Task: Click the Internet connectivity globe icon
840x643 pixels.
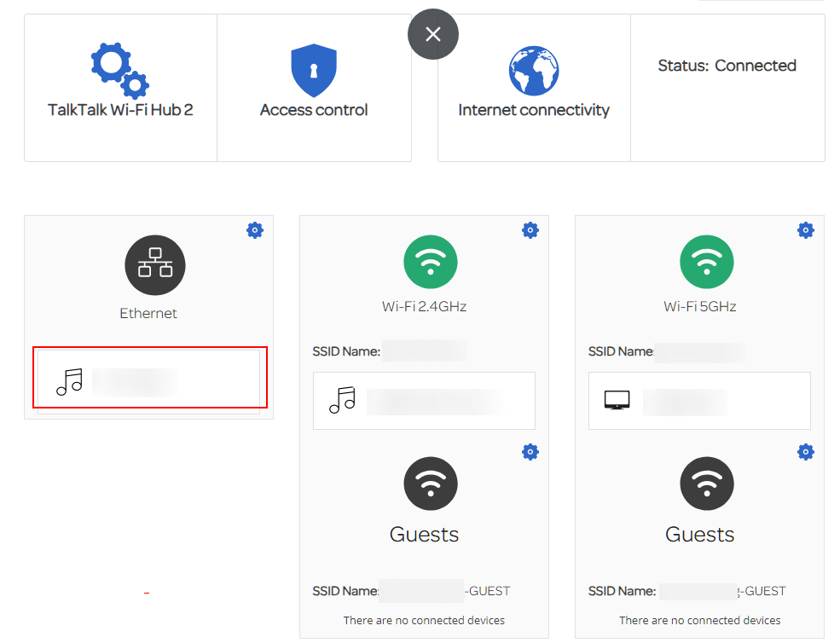Action: (x=534, y=71)
